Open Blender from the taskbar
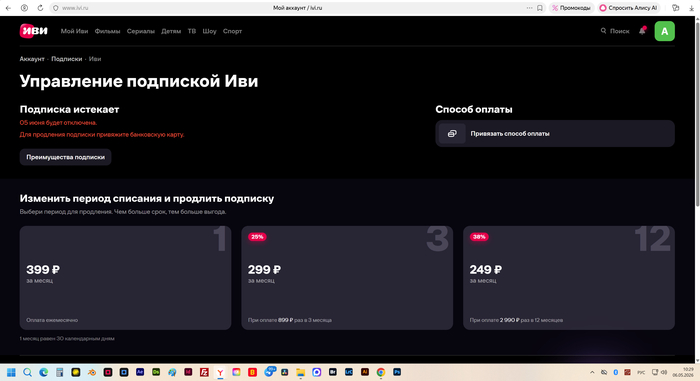The image size is (700, 381). point(92,373)
